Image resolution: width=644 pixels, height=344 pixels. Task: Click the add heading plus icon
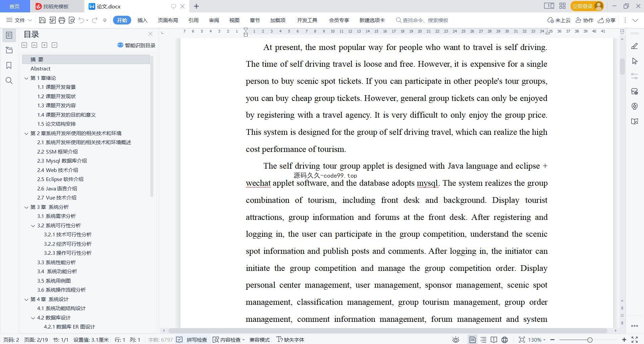pos(44,45)
